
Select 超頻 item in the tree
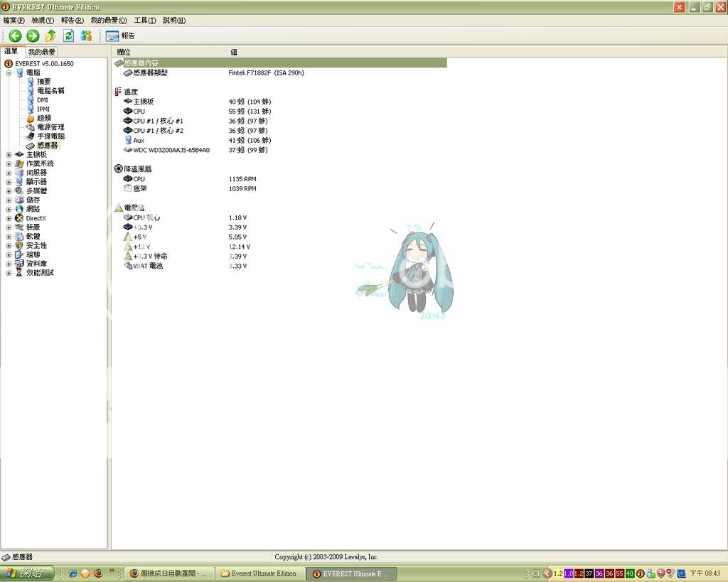click(44, 118)
